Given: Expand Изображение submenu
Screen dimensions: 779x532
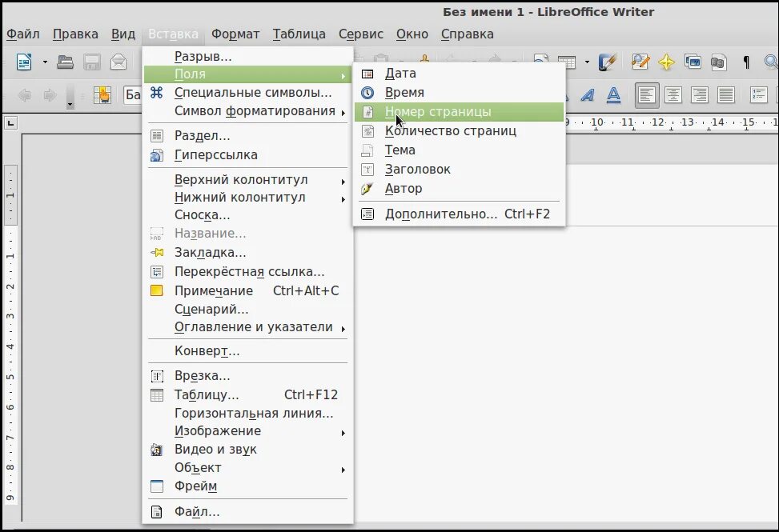Looking at the screenshot, I should click(x=247, y=431).
